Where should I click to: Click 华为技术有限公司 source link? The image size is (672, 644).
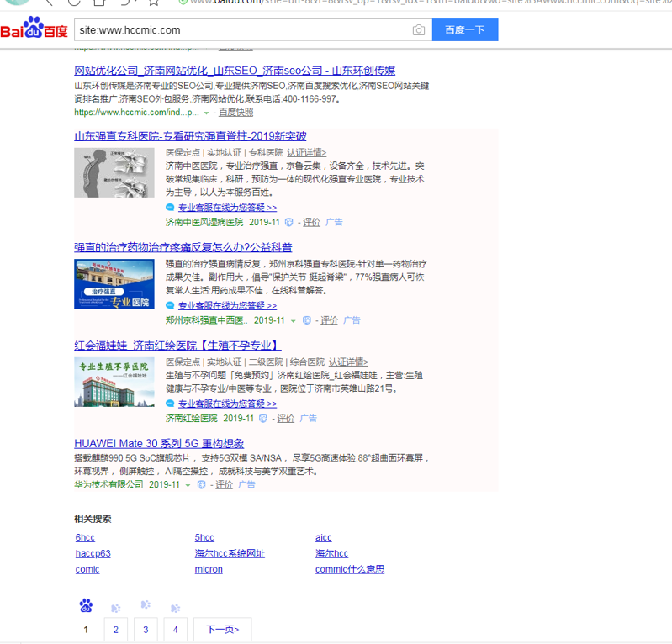coord(108,484)
